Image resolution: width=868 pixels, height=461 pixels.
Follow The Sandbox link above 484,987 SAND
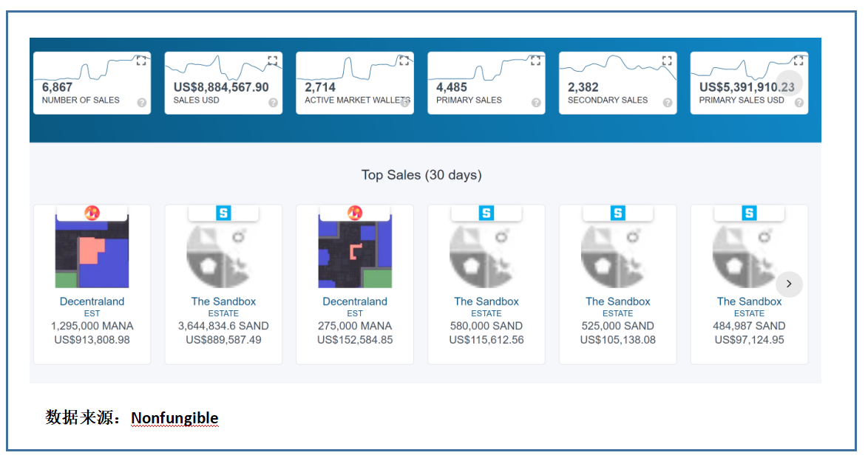[x=750, y=301]
